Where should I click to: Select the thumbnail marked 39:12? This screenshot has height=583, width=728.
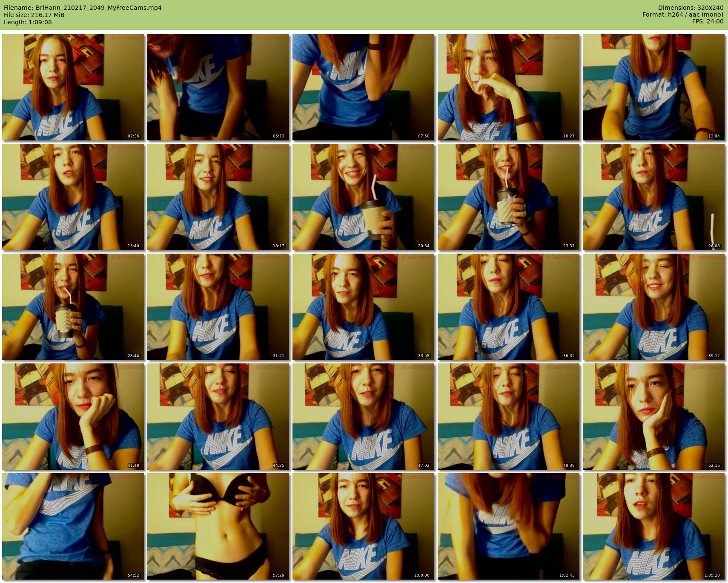pyautogui.click(x=653, y=307)
